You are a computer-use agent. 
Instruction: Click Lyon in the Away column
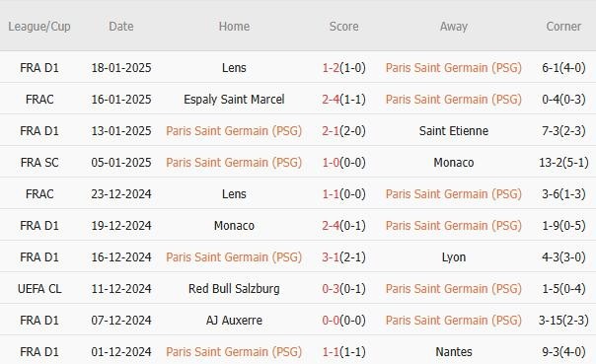point(454,257)
